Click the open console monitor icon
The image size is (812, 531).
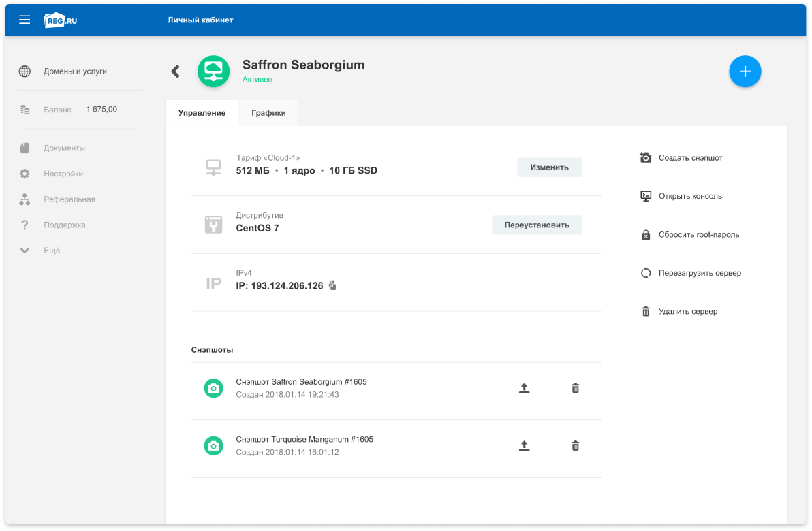pyautogui.click(x=646, y=196)
